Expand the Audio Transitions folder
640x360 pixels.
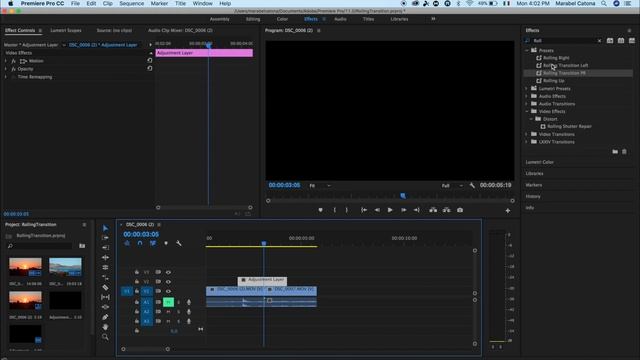click(x=527, y=104)
